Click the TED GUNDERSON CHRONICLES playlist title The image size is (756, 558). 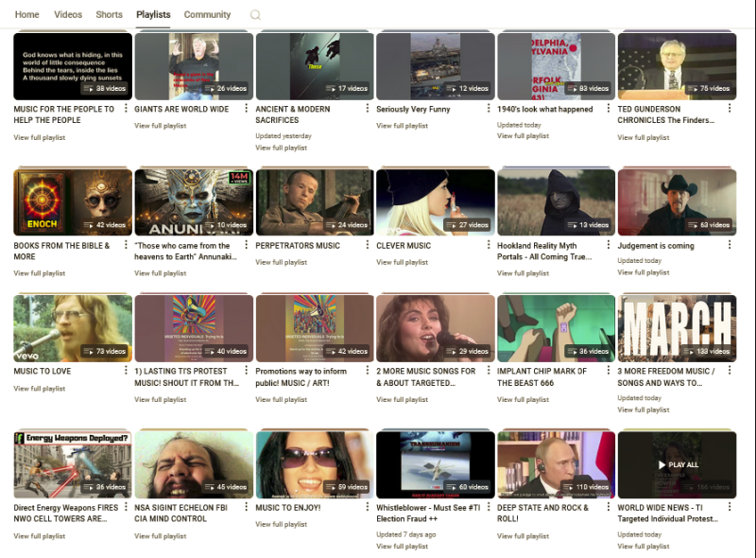point(666,114)
